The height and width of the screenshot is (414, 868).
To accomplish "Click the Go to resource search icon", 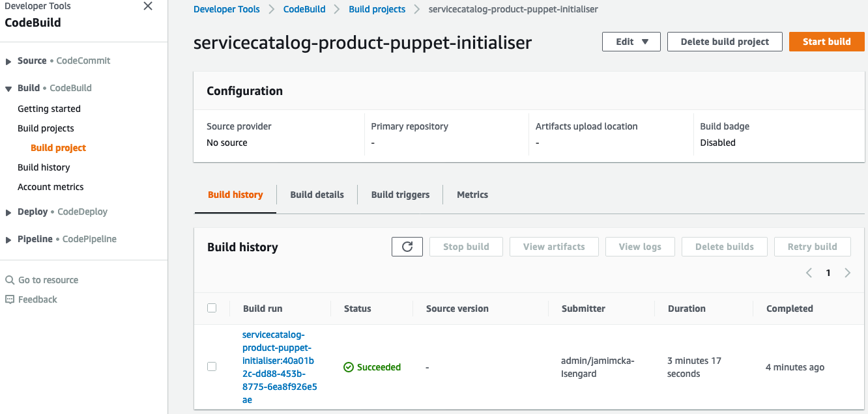I will 10,280.
